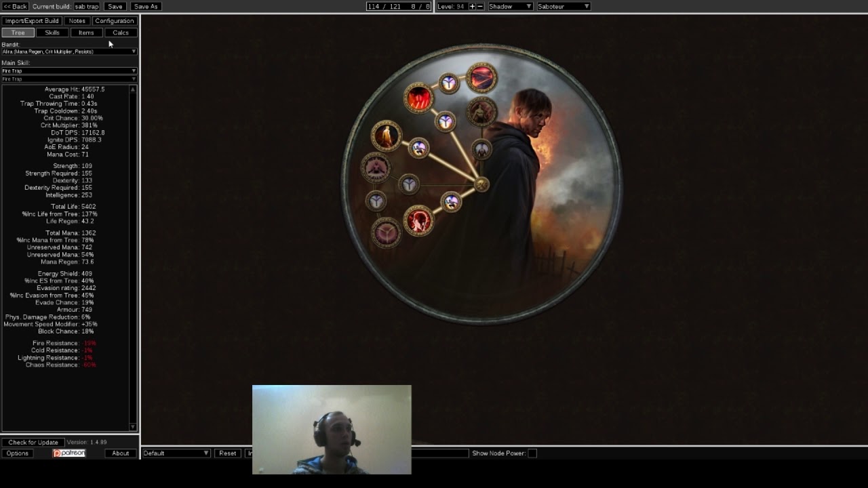The width and height of the screenshot is (868, 488).
Task: Select small node between the two top notables
Action: pos(448,83)
